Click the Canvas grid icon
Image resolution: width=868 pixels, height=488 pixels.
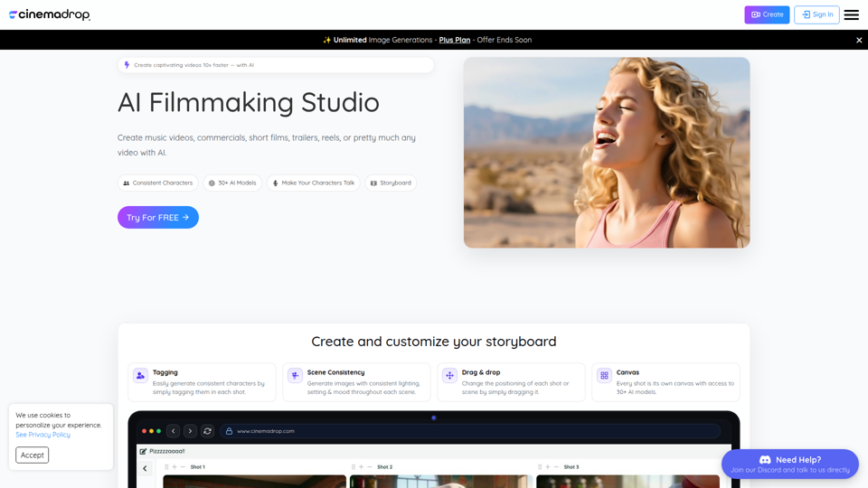(604, 375)
